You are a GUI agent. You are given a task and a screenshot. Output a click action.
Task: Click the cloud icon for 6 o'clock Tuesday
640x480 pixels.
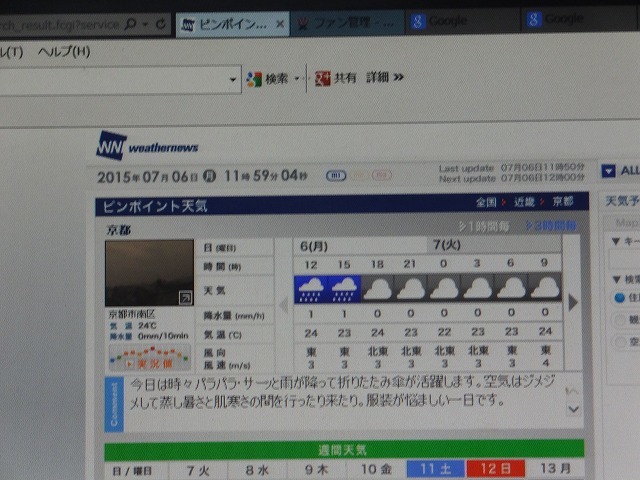pos(511,287)
